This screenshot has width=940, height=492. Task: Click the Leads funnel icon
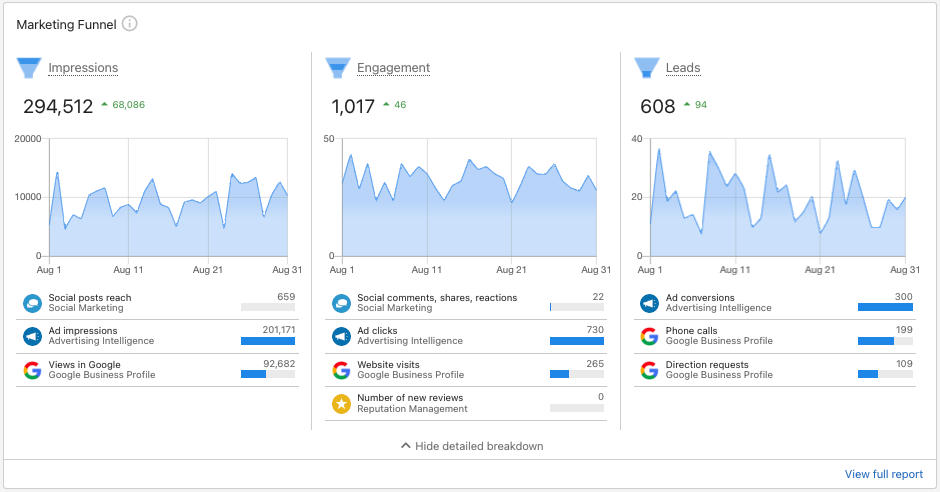coord(646,68)
